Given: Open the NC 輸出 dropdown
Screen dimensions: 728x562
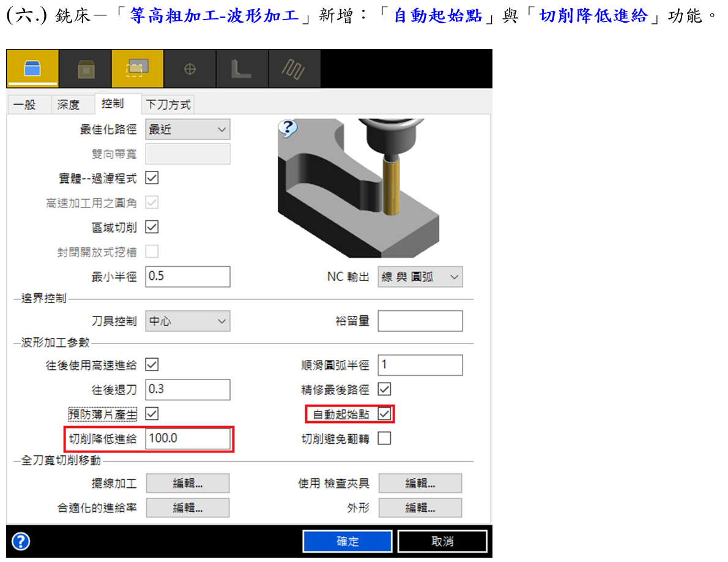Looking at the screenshot, I should (420, 277).
